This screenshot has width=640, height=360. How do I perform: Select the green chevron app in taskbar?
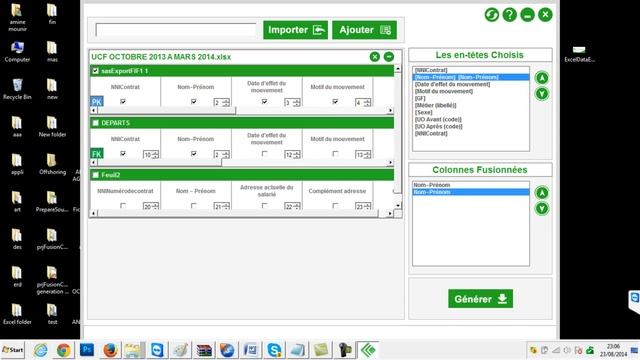coord(368,350)
